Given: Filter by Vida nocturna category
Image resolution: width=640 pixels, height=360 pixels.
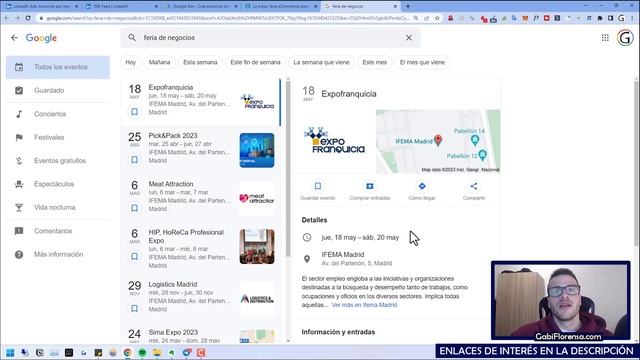Looking at the screenshot, I should pyautogui.click(x=58, y=207).
